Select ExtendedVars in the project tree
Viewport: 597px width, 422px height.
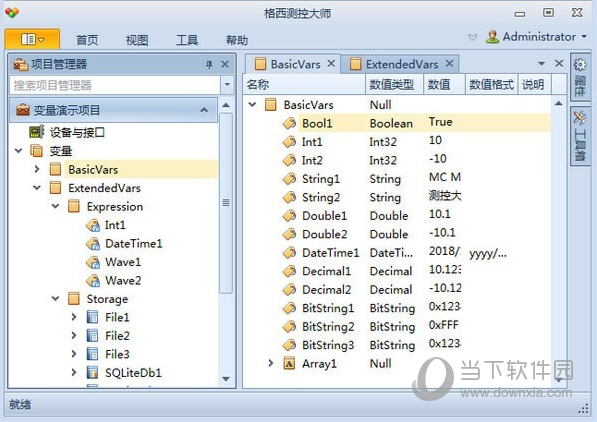(104, 188)
